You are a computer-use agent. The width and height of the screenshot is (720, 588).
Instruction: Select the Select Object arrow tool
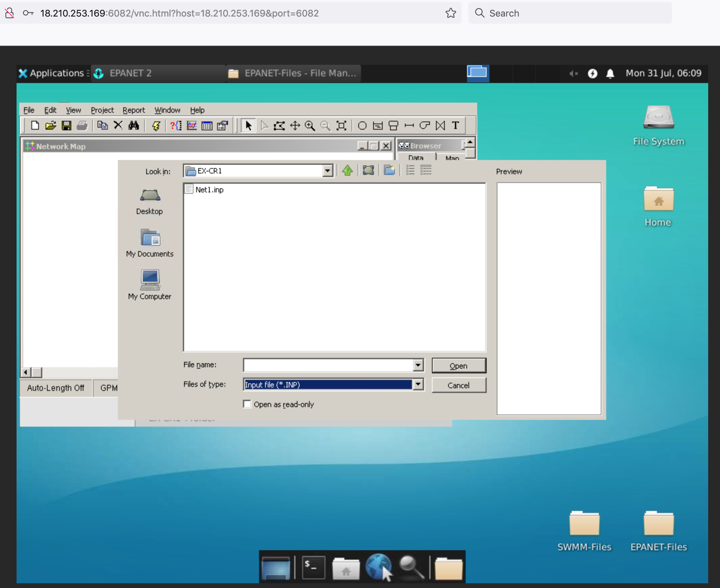tap(248, 126)
